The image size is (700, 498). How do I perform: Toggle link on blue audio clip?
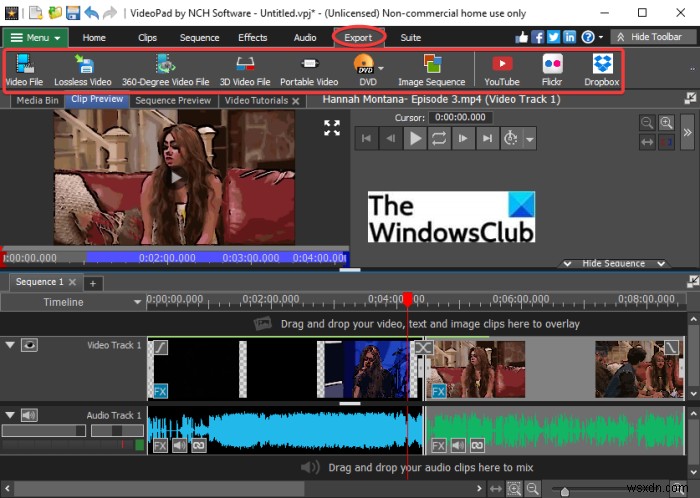(199, 445)
